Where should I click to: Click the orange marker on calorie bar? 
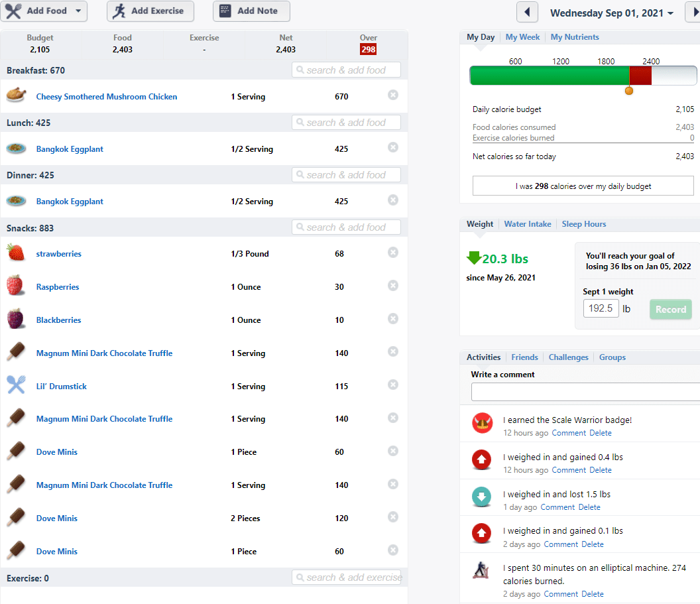[629, 91]
